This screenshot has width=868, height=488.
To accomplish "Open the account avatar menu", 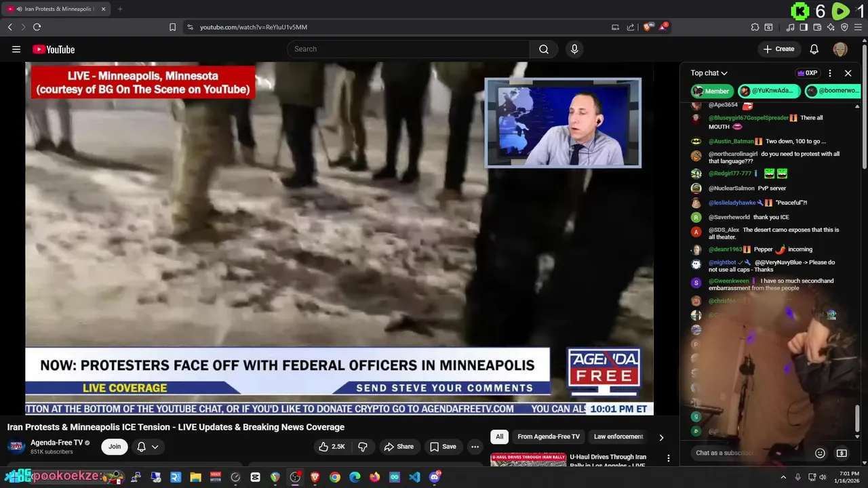I will coord(840,49).
